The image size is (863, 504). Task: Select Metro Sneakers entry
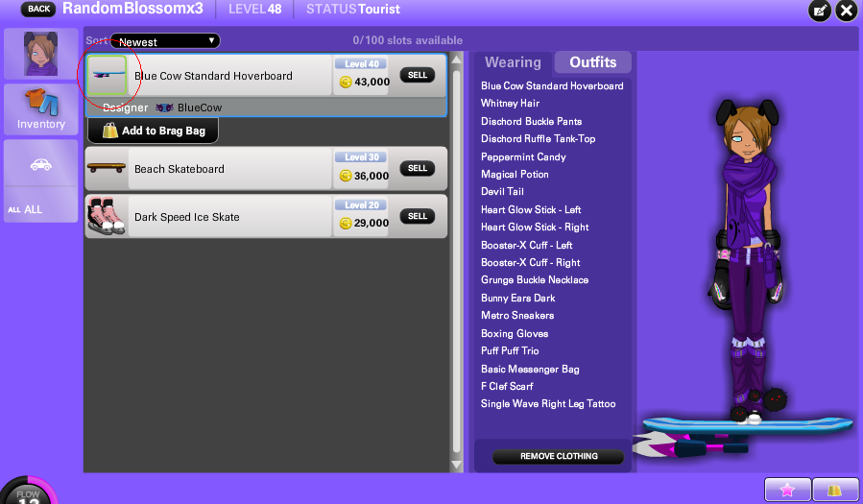(x=517, y=315)
